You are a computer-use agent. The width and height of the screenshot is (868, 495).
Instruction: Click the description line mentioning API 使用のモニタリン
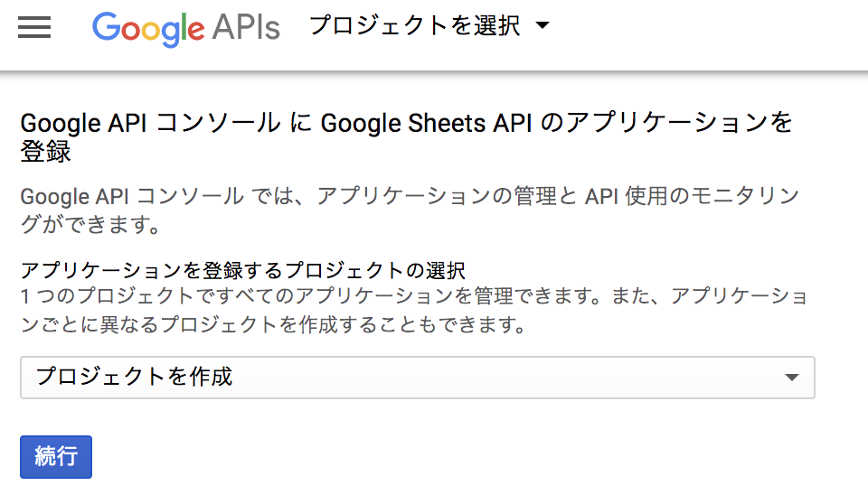coord(410,196)
